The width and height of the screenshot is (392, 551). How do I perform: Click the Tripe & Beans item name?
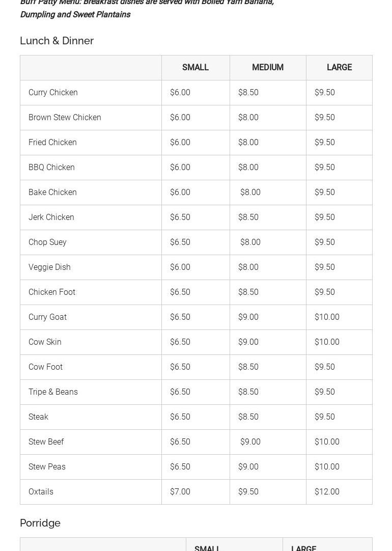point(53,392)
